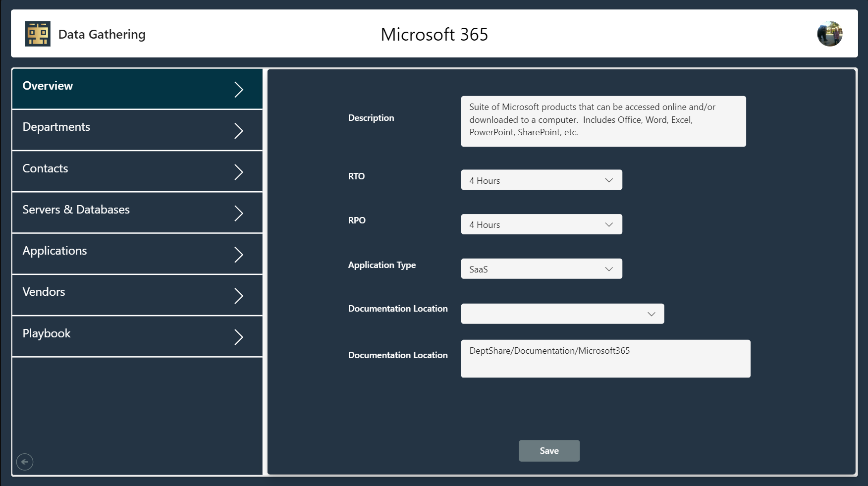This screenshot has height=486, width=868.
Task: Switch to the Applications section
Action: 137,254
